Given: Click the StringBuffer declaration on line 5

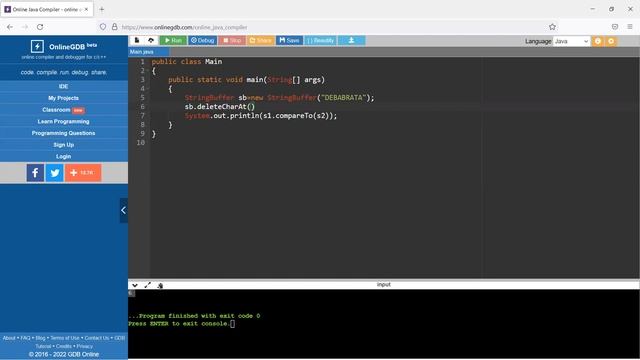Looking at the screenshot, I should pos(279,98).
